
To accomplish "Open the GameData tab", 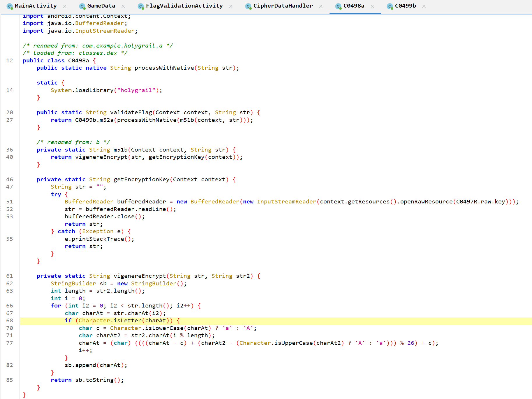I will coord(101,6).
